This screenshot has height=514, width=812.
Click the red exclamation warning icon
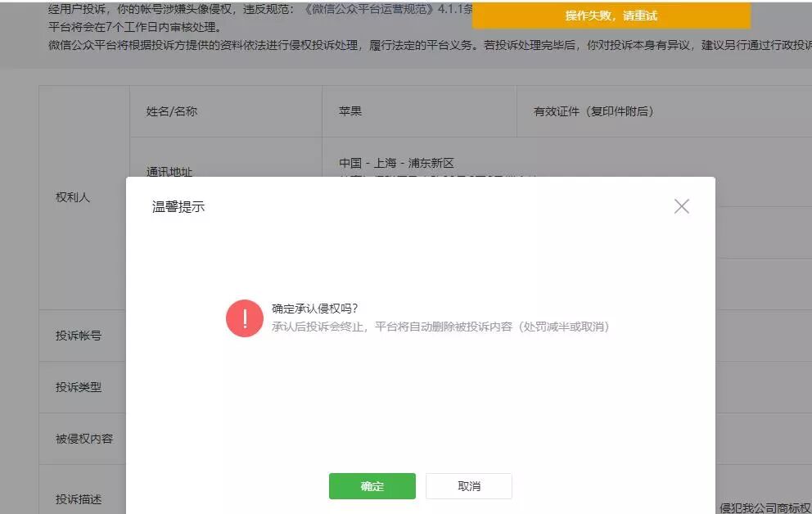point(245,318)
